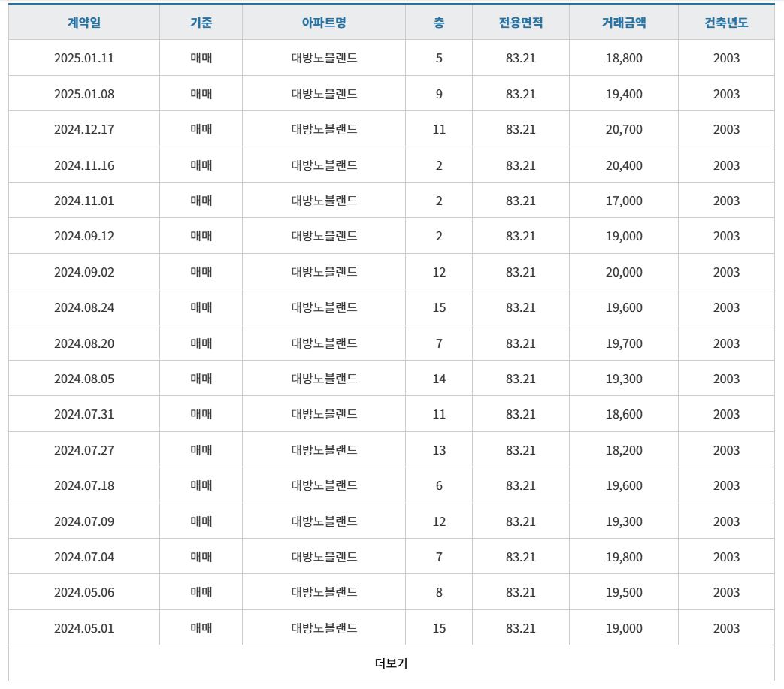Click the price 18,800
The image size is (784, 689).
click(x=624, y=58)
